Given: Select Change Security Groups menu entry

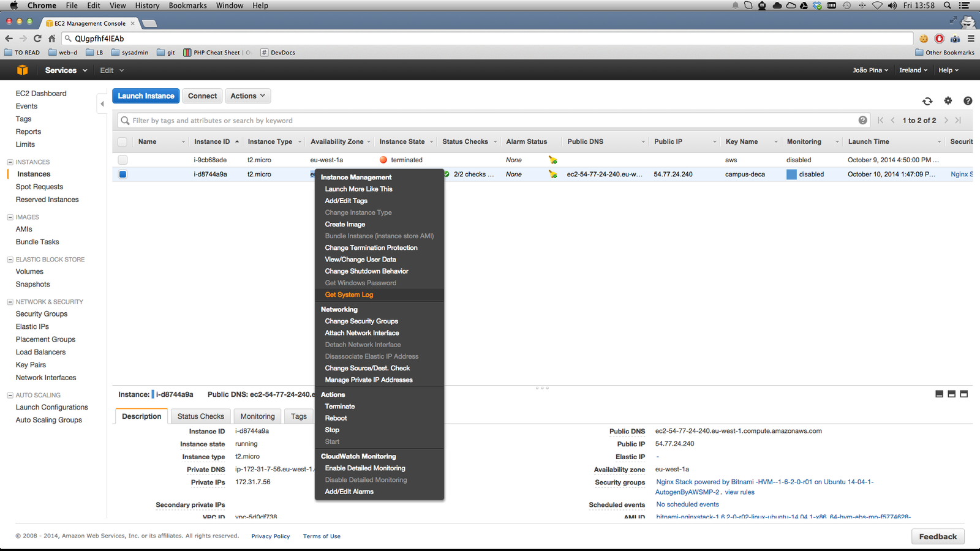Looking at the screenshot, I should tap(361, 321).
